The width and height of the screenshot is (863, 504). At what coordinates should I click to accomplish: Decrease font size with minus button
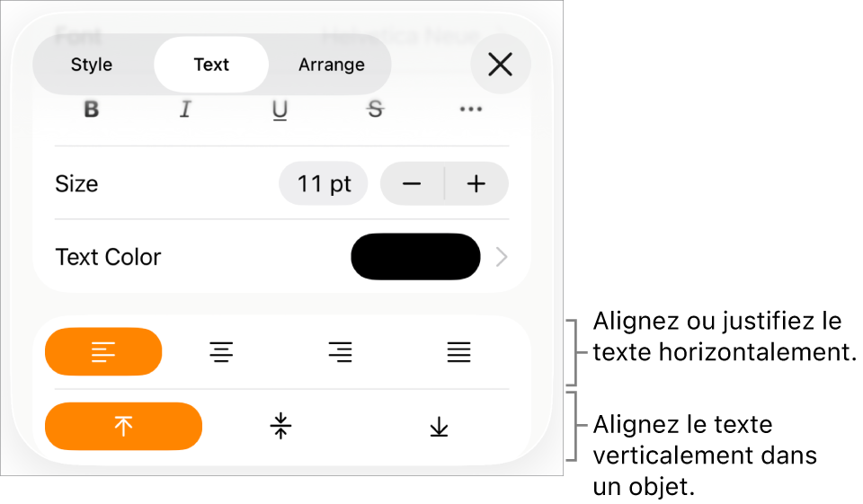click(x=412, y=184)
